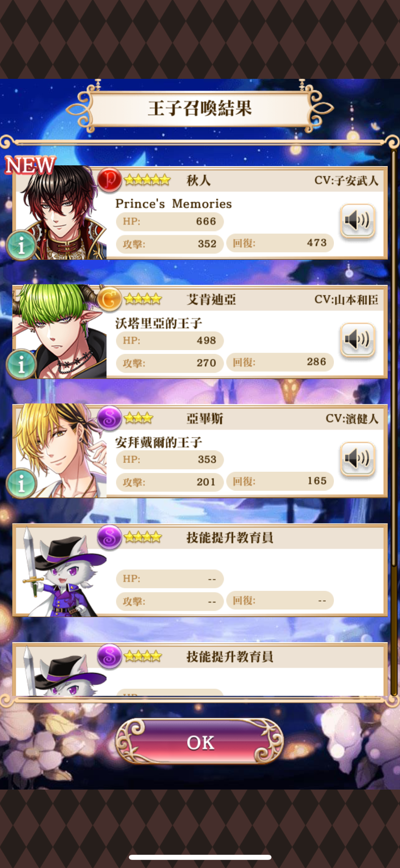Viewport: 400px width, 868px height.
Task: Confirm results with the OK button
Action: click(200, 742)
